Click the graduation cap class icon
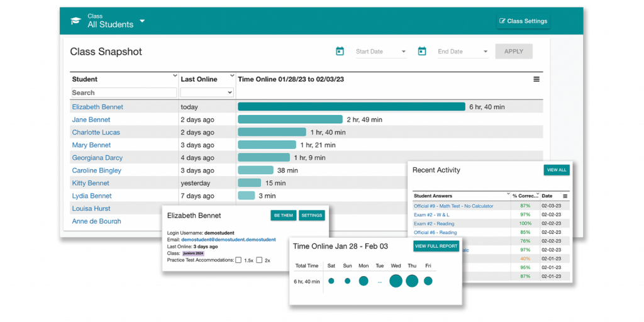 click(75, 21)
